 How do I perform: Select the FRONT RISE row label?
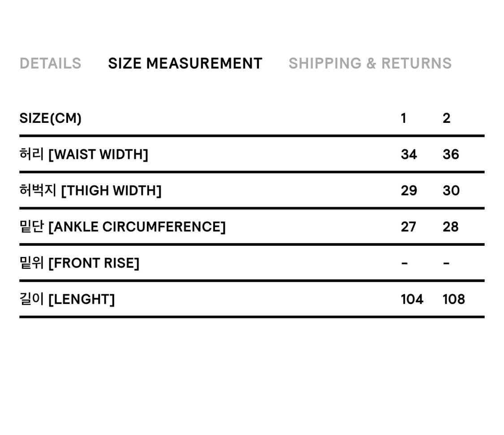[x=79, y=263]
